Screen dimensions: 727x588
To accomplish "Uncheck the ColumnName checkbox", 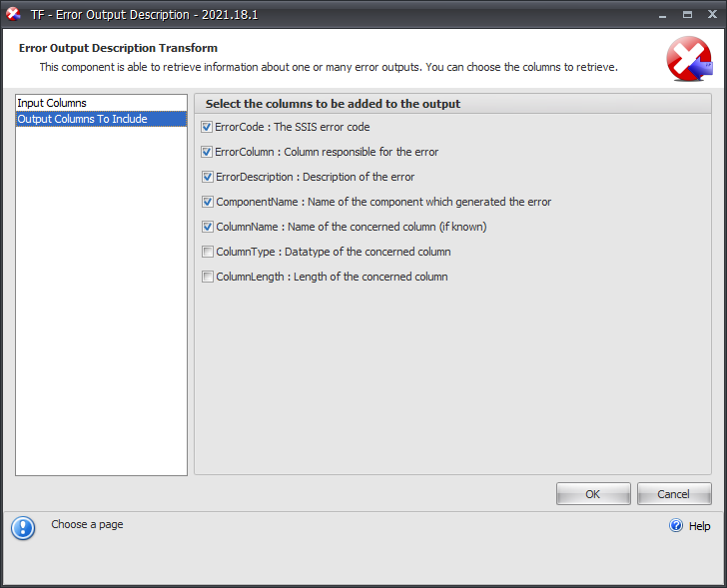I will coord(208,227).
